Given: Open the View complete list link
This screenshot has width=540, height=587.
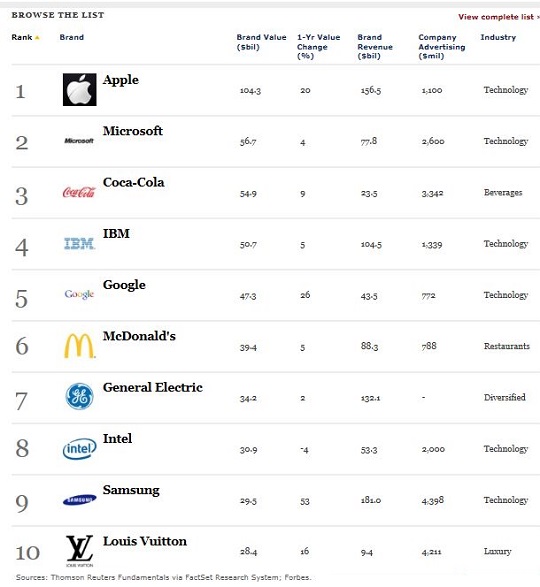Looking at the screenshot, I should coord(498,17).
